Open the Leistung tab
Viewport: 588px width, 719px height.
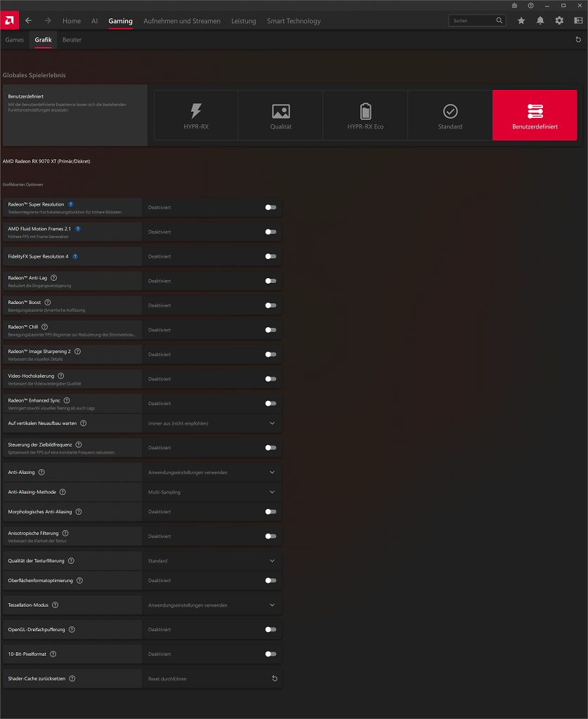244,21
